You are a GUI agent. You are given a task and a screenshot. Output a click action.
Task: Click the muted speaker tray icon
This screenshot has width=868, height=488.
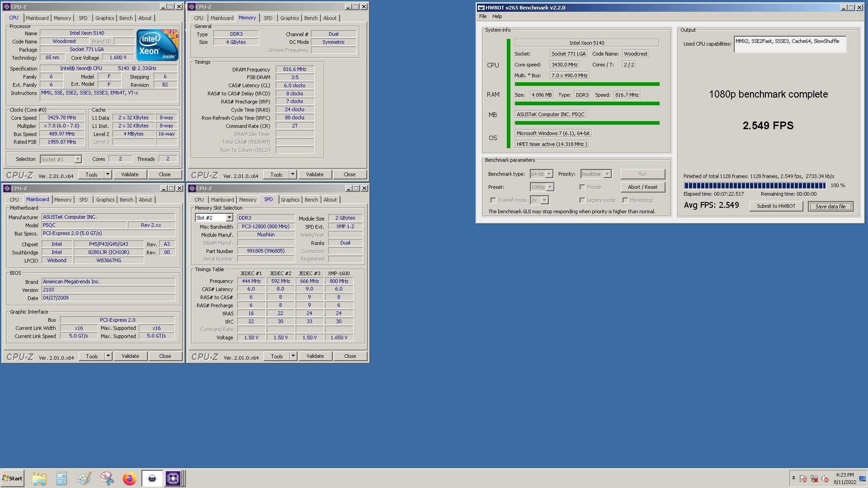pyautogui.click(x=825, y=479)
